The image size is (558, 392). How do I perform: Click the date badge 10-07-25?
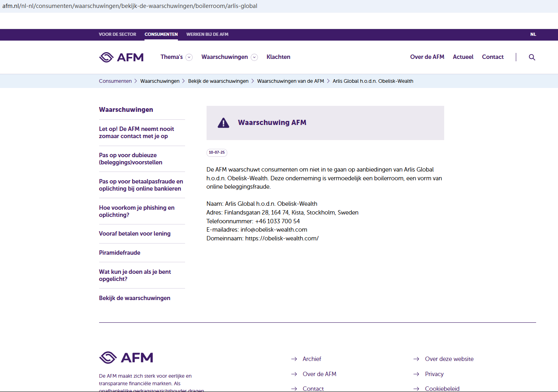(x=217, y=152)
